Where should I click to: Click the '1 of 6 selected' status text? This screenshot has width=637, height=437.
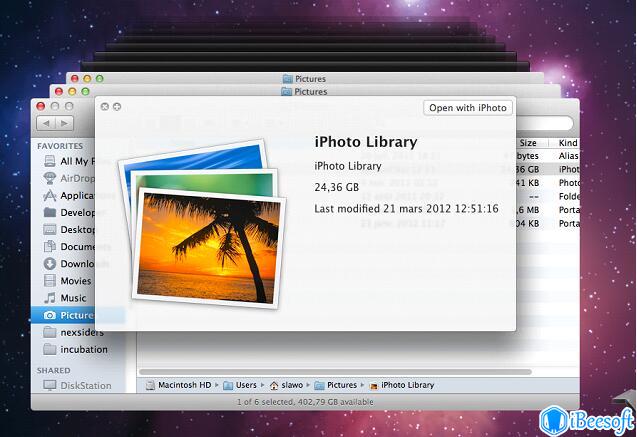click(305, 402)
